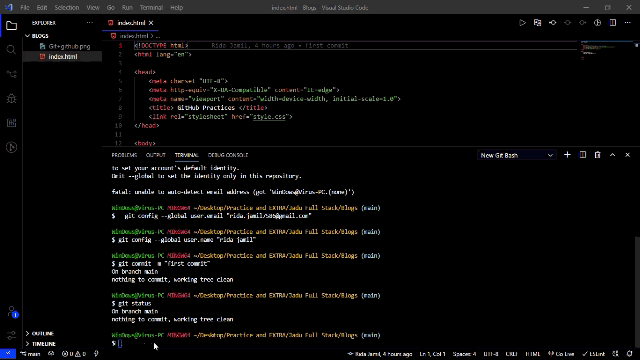Screen dimensions: 640x360
Task: Click the Split Editor icon
Action: [613, 23]
